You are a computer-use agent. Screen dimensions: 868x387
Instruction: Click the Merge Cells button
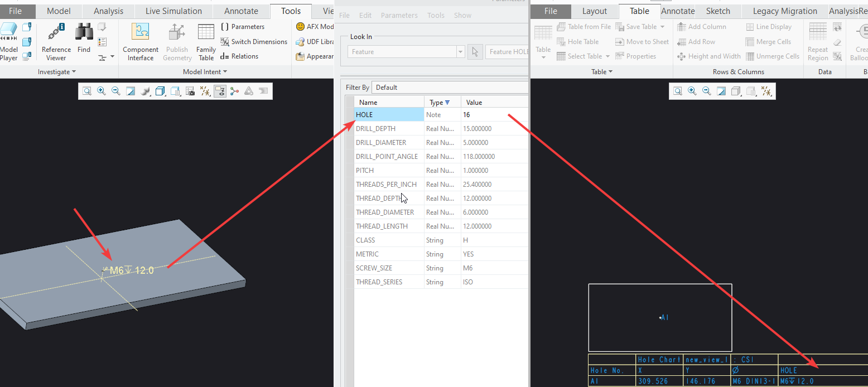point(773,41)
